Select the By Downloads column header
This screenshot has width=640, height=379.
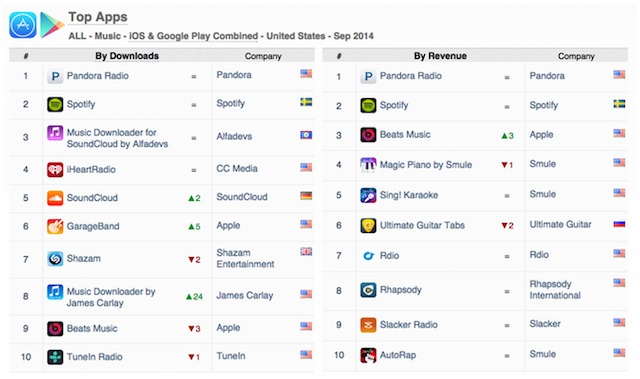point(127,56)
